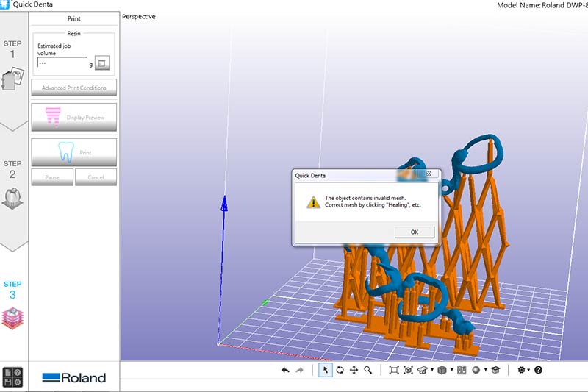Screen dimensions: 588x392
Task: Click the Estimated job volume field
Action: [x=62, y=63]
